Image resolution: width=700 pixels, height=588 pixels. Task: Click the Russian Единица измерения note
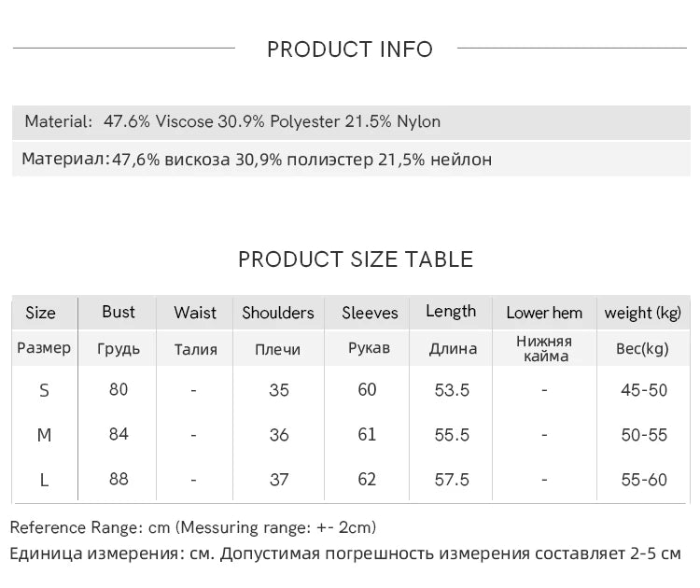tap(345, 553)
